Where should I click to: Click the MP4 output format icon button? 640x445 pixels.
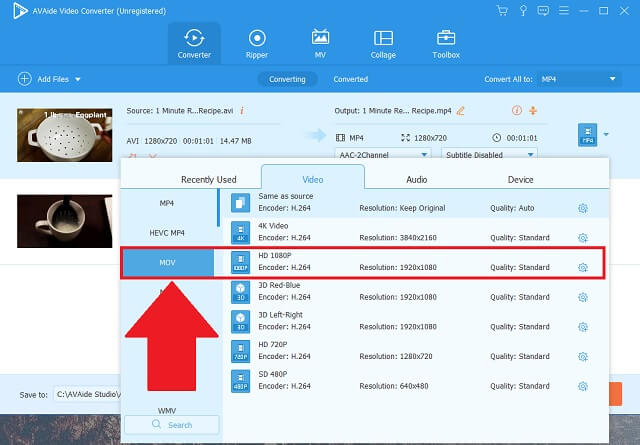click(x=587, y=135)
